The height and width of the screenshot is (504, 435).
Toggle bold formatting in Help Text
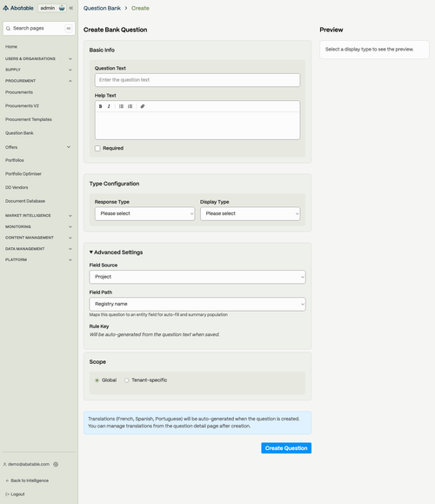tap(101, 106)
